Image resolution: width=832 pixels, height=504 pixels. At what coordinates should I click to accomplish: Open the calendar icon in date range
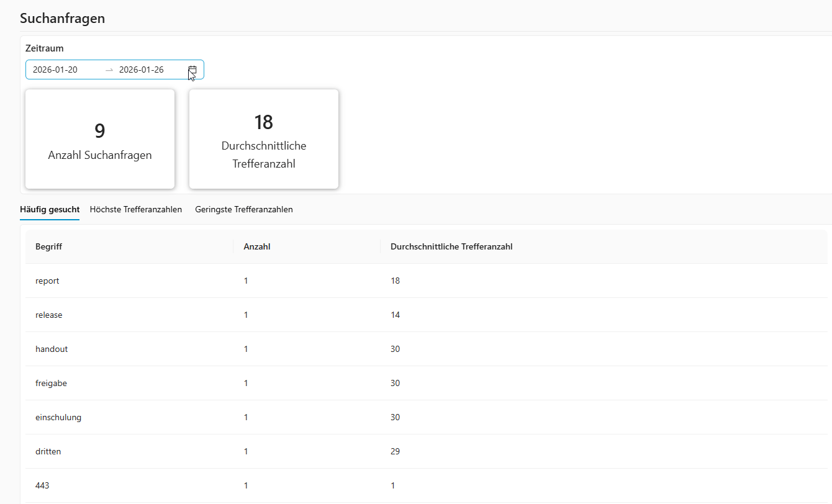tap(192, 70)
